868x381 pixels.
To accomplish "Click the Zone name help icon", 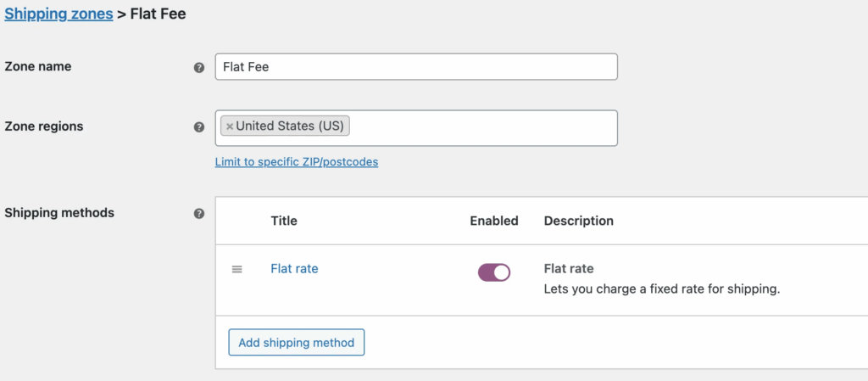I will (x=199, y=67).
